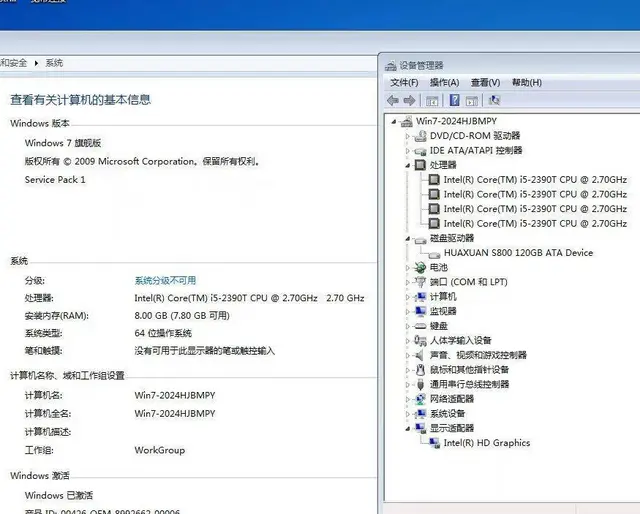The width and height of the screenshot is (640, 514).
Task: Collapse the Win7-2024HJBMPY root node
Action: point(394,121)
